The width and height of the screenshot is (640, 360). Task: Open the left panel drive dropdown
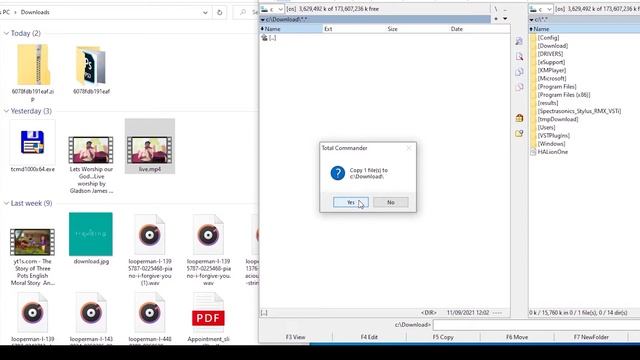click(x=272, y=9)
